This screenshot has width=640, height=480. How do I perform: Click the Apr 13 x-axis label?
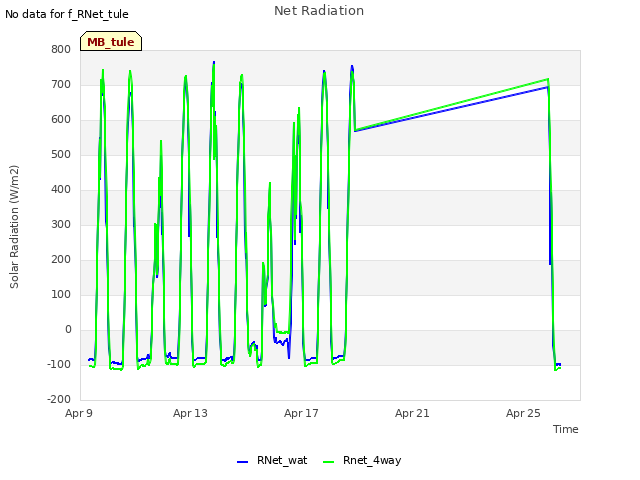point(190,413)
